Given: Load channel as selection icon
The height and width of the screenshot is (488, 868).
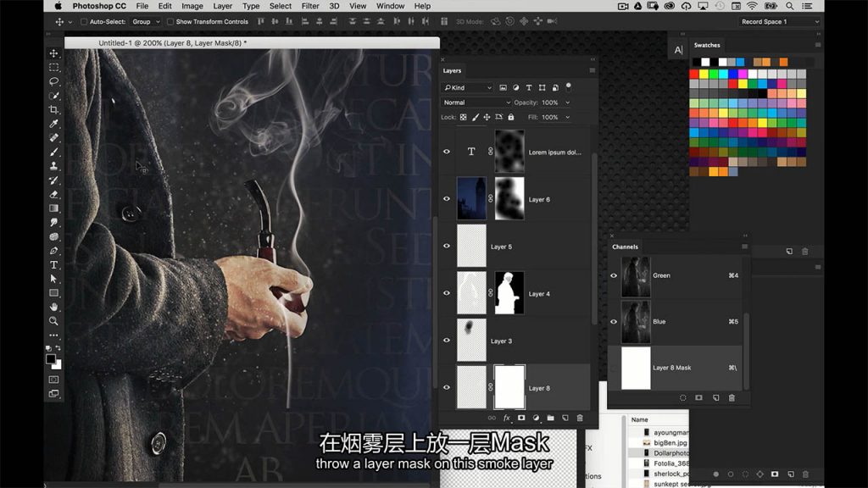Looking at the screenshot, I should (x=682, y=398).
